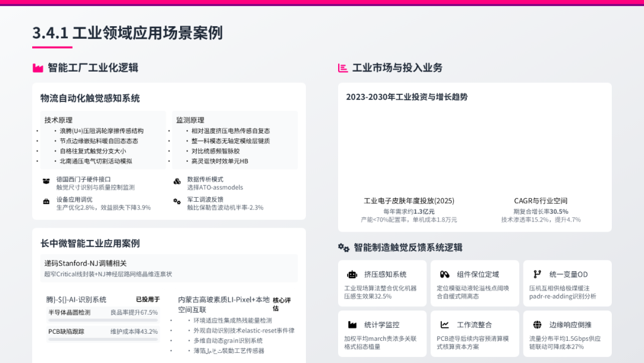Click the toolbox icon beside 设备应用调优
644x363 pixels.
coord(47,201)
